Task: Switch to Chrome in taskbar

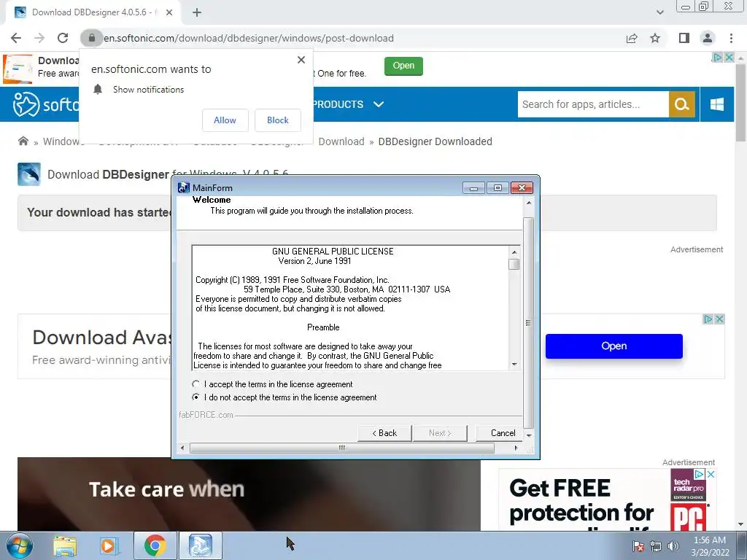Action: (155, 545)
